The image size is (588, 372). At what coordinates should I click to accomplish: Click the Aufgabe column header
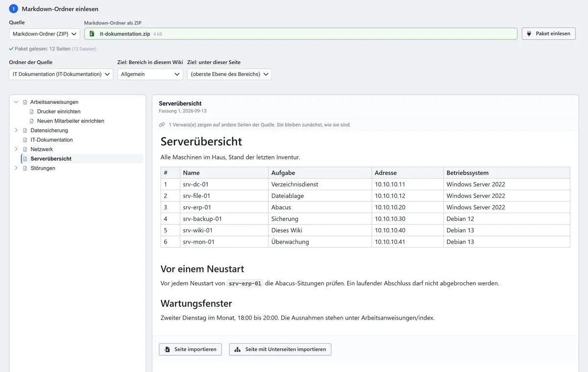point(320,173)
